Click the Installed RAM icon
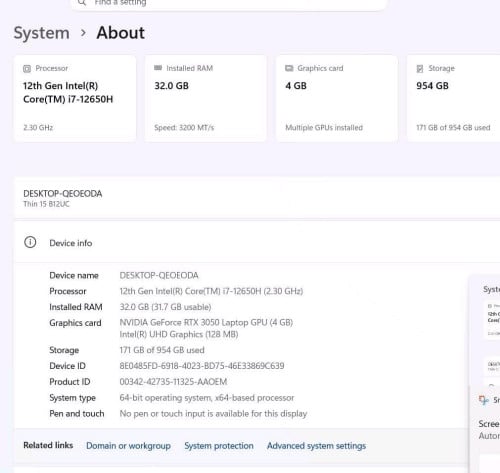500x473 pixels. pyautogui.click(x=158, y=68)
